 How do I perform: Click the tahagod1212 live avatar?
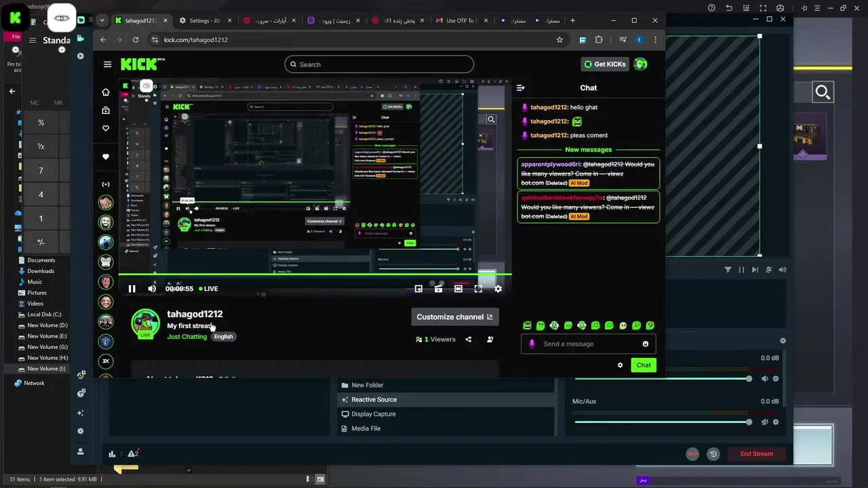[x=145, y=323]
